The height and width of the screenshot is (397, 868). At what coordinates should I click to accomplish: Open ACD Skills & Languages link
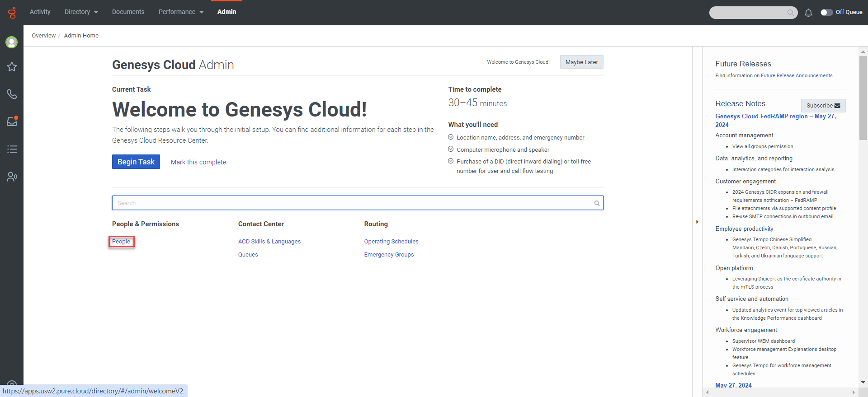coord(269,242)
